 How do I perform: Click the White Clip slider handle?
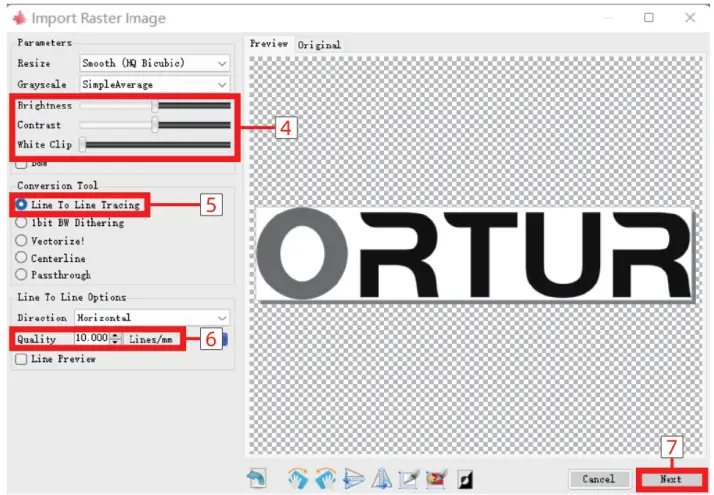[x=82, y=145]
